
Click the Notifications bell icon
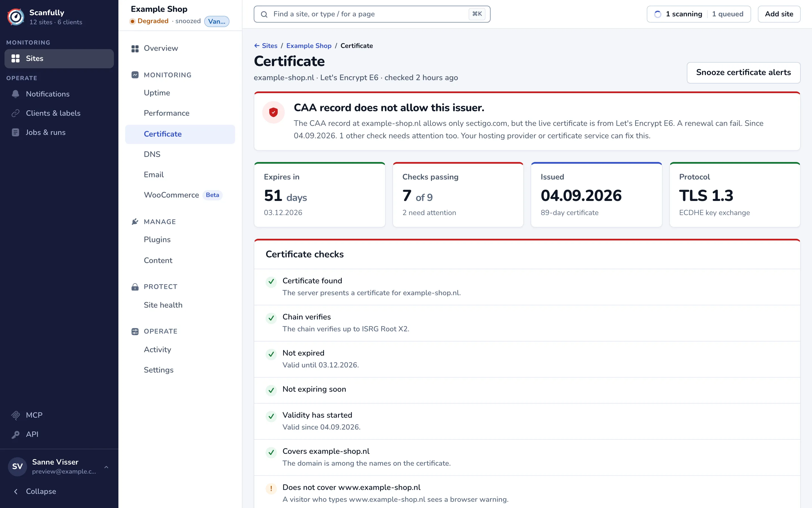(x=16, y=94)
